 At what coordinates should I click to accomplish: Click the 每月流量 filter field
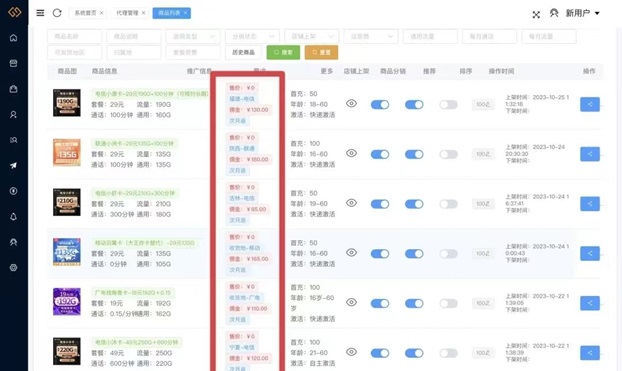[549, 37]
